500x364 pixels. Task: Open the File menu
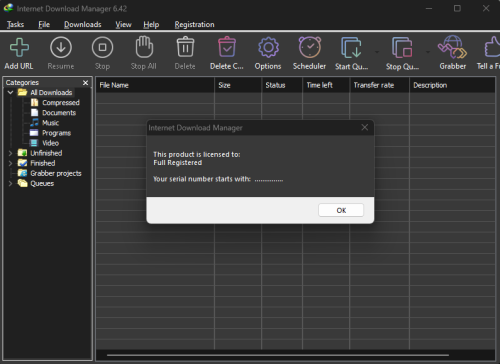[x=44, y=24]
